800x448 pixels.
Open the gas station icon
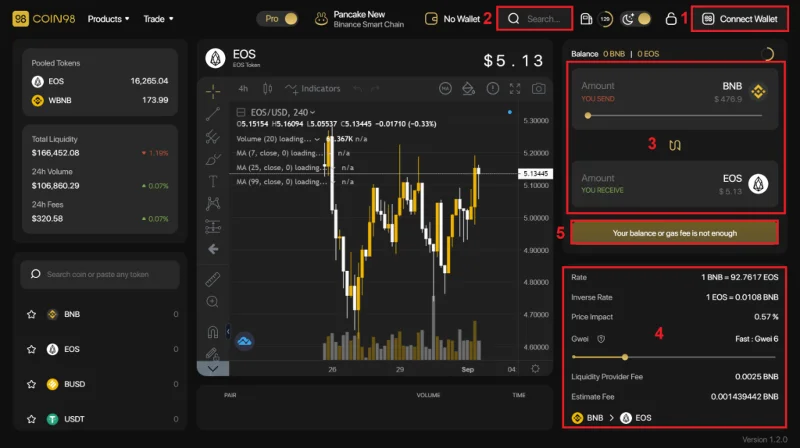586,19
